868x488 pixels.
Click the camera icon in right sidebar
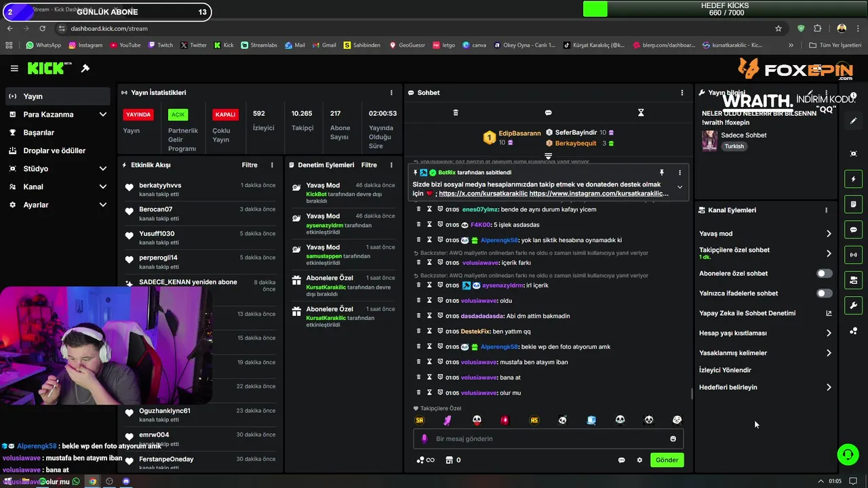[854, 280]
